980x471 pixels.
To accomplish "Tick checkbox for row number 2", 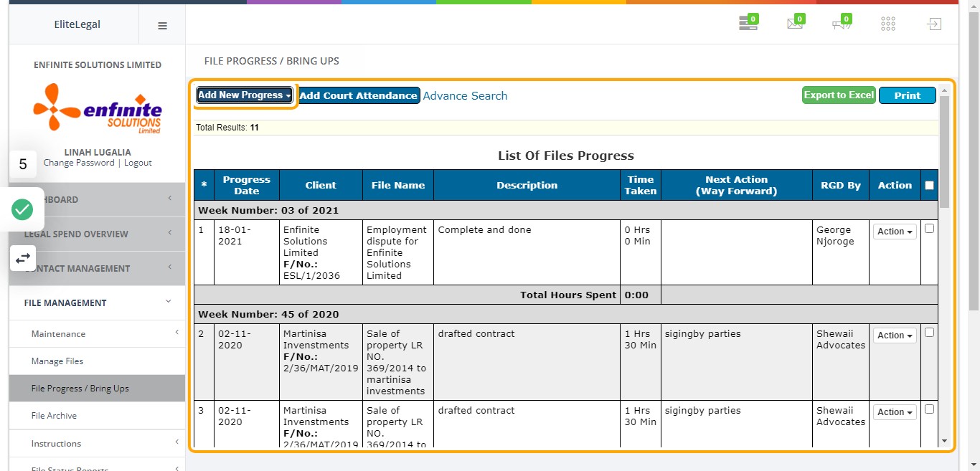I will tap(930, 333).
